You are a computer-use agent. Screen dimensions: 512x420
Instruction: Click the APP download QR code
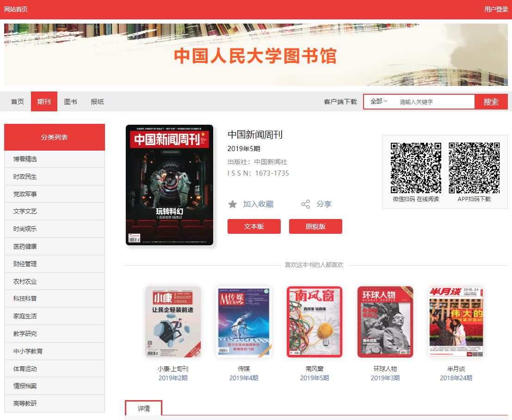[474, 168]
